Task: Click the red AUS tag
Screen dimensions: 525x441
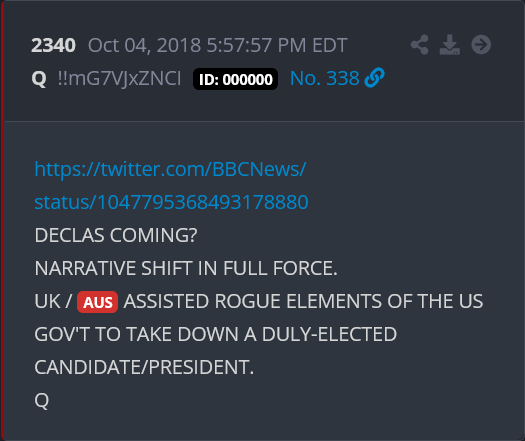Action: (97, 302)
